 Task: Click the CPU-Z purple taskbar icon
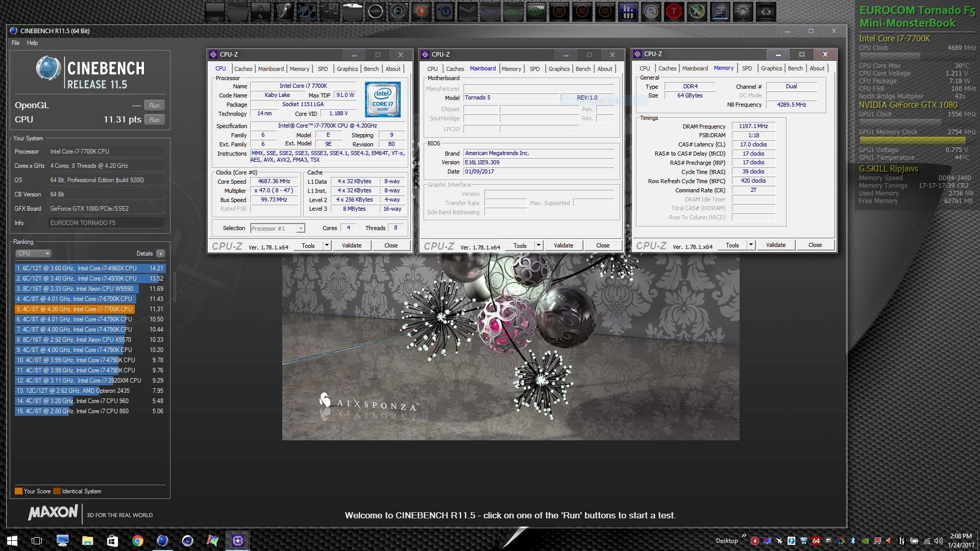pyautogui.click(x=237, y=540)
